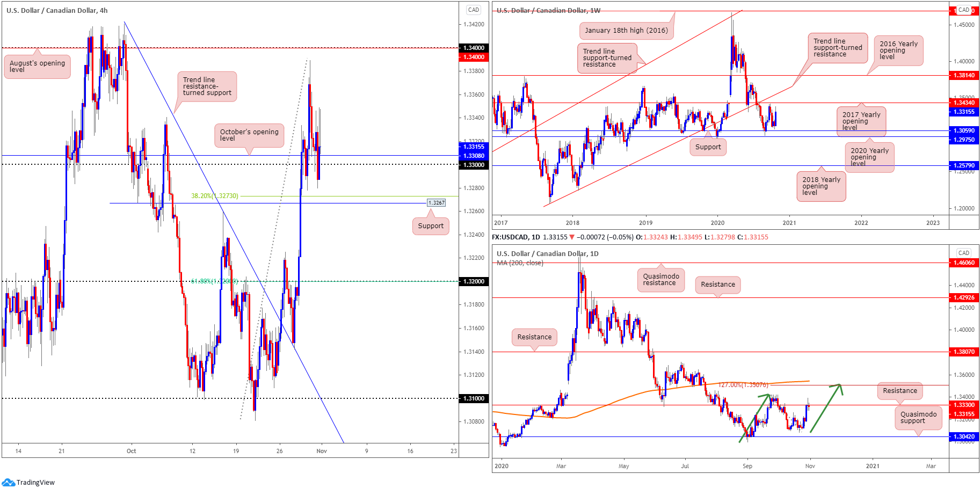Click the October's opening level annotation
The width and height of the screenshot is (980, 488).
(x=249, y=135)
